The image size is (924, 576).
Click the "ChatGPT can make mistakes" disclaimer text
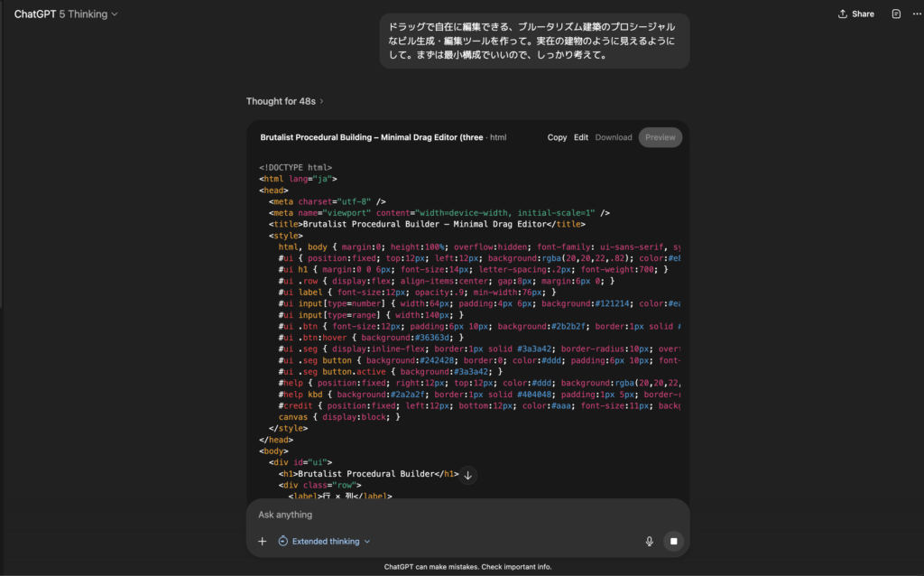[467, 567]
